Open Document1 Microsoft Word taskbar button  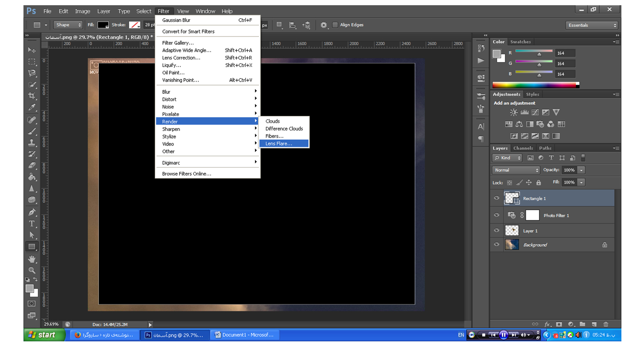[245, 335]
